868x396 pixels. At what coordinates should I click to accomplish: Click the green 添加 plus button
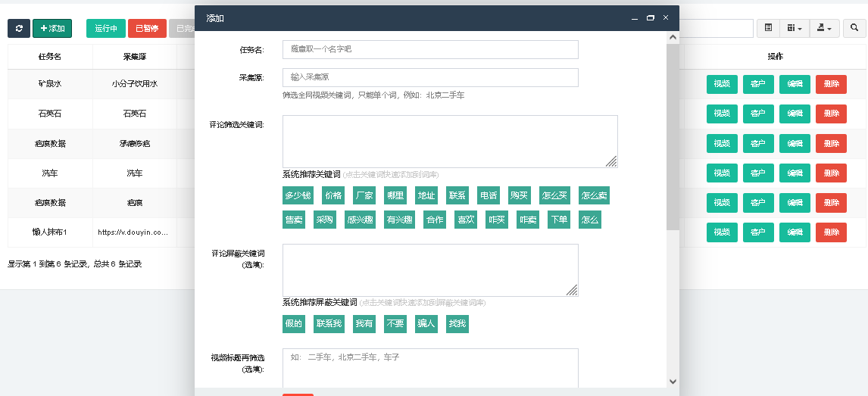[x=52, y=28]
